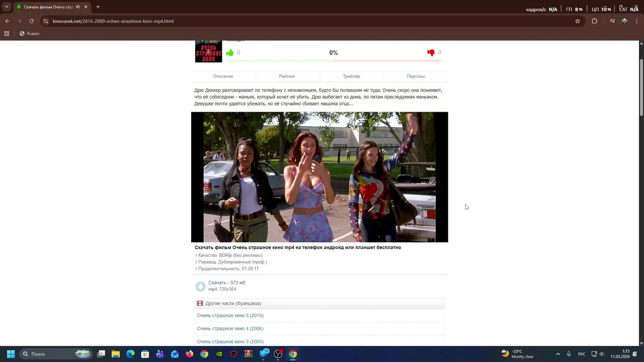
Task: Go back with the browser back arrow
Action: 7,21
